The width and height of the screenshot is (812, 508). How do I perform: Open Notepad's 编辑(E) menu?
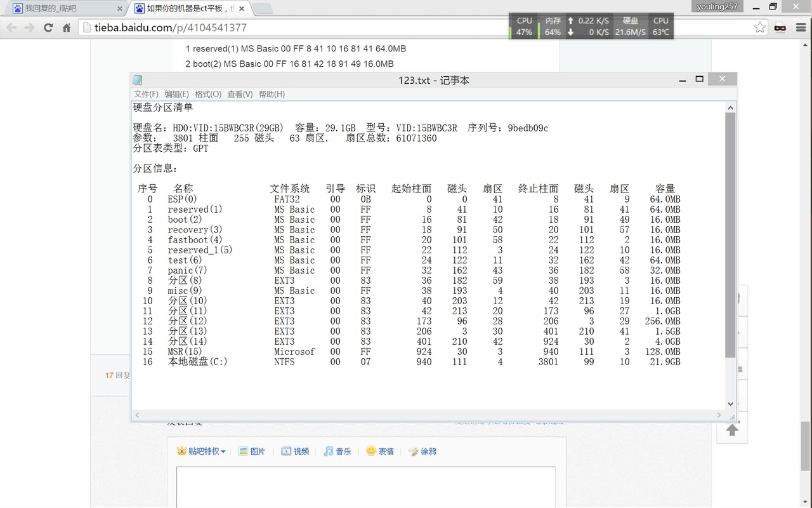(176, 94)
